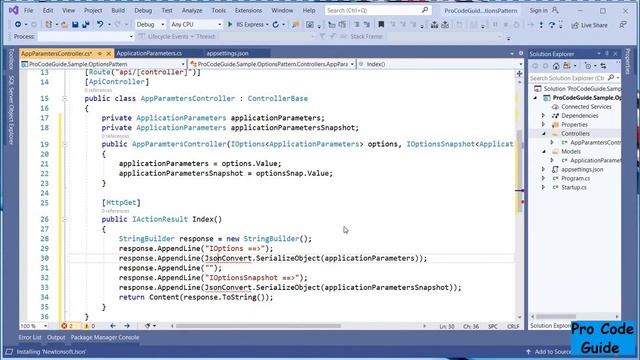Click the Sign in account icon

[x=555, y=10]
